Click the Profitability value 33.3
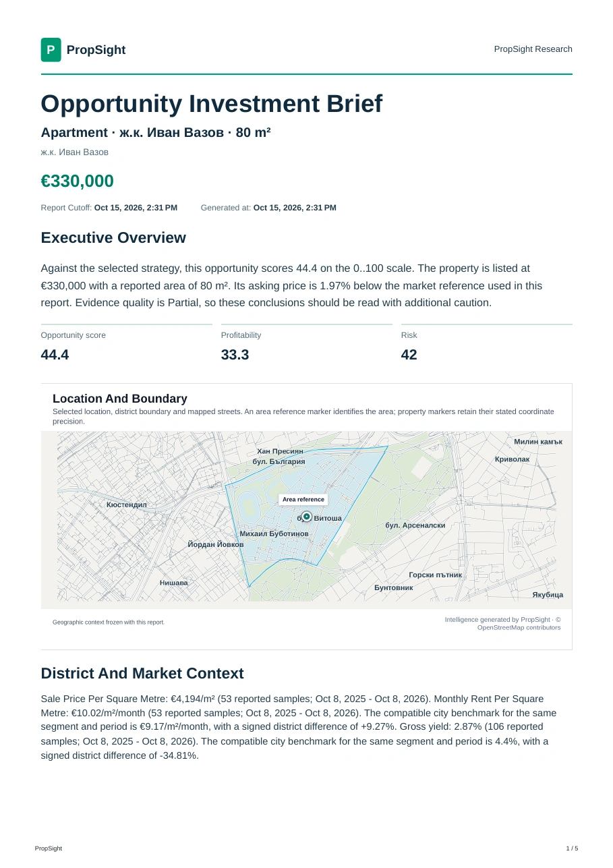 click(235, 355)
